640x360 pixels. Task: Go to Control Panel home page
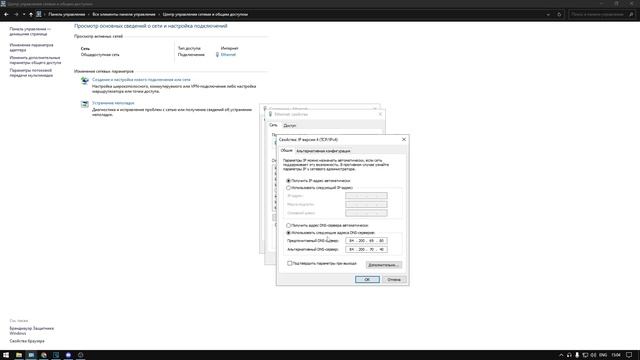(30, 31)
